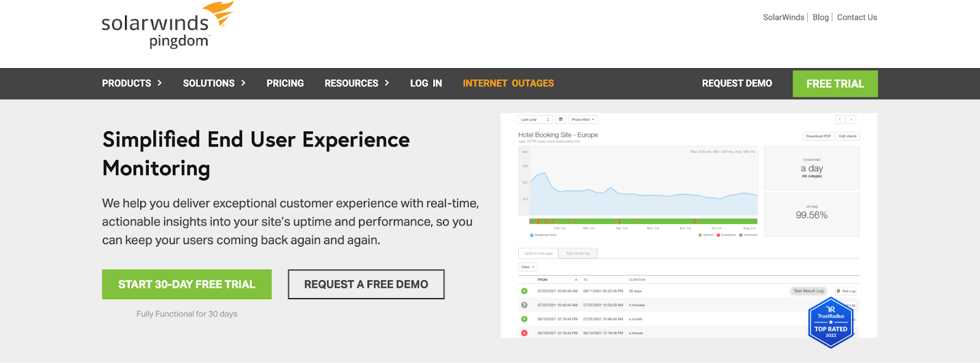Expand the Solutions menu chevron

[243, 83]
